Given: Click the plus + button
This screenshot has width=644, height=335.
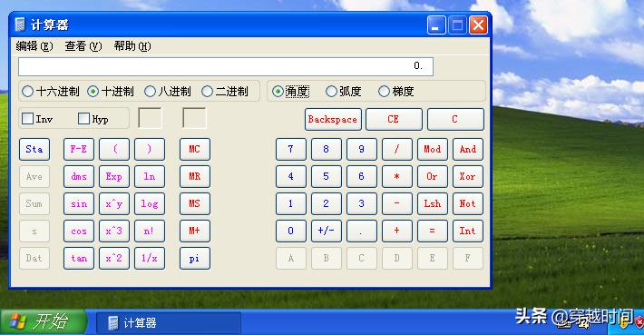Looking at the screenshot, I should 396,231.
